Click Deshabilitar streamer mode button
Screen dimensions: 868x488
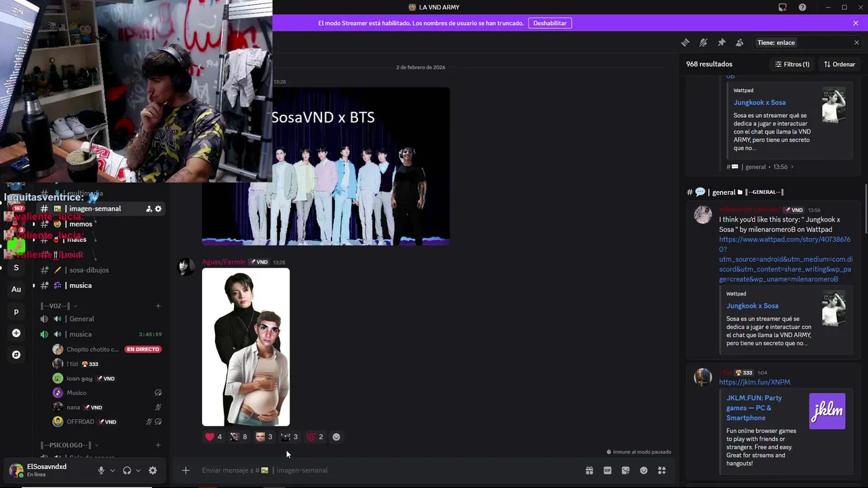[550, 23]
